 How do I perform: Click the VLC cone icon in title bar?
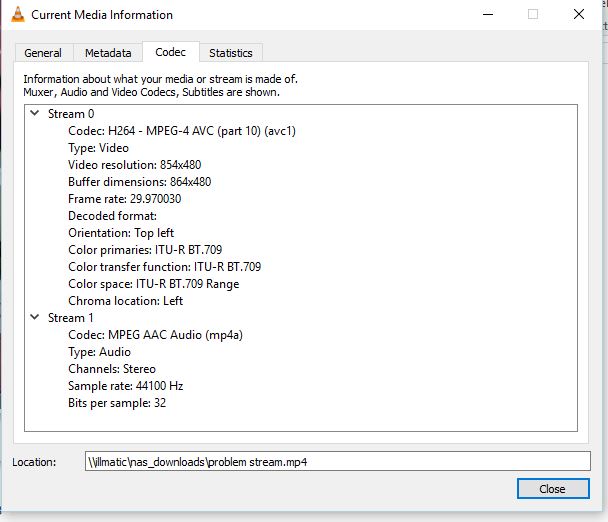click(x=16, y=15)
